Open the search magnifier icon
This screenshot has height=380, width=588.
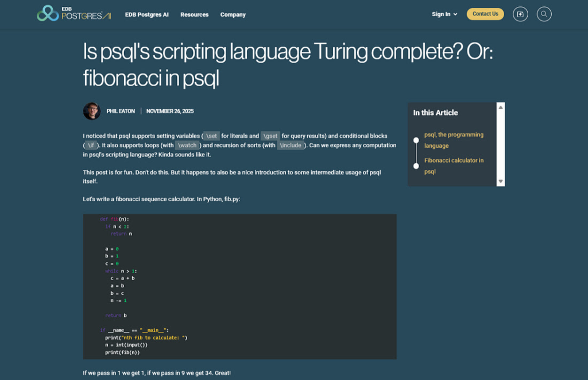[544, 14]
